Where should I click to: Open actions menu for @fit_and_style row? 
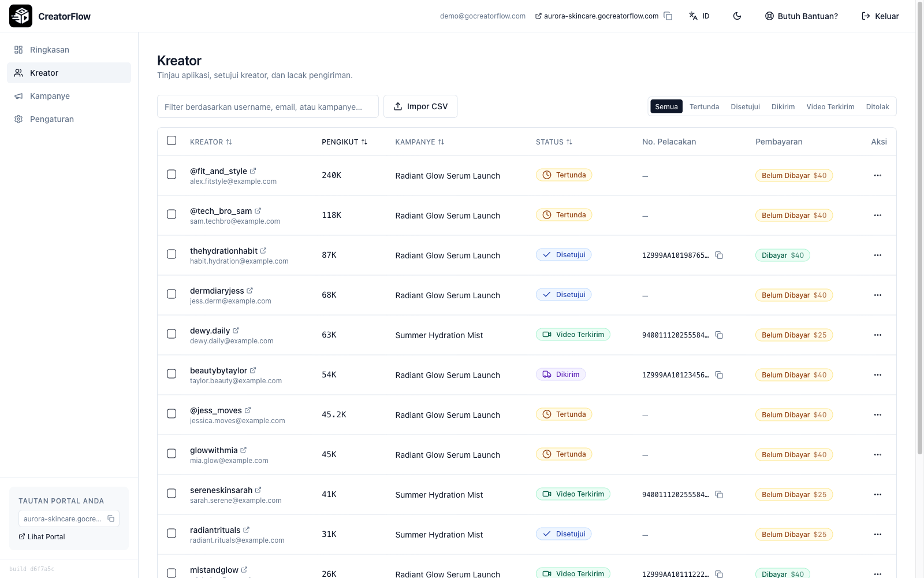tap(878, 176)
